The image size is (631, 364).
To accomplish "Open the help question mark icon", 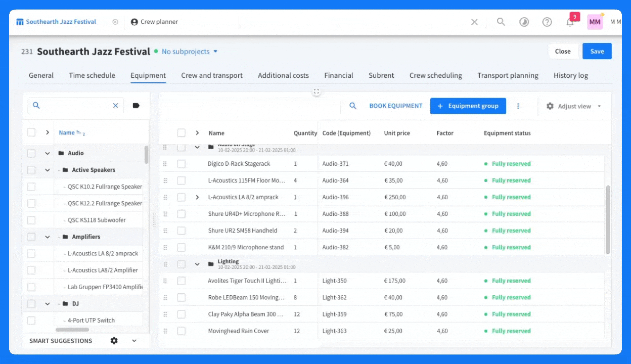I will pyautogui.click(x=547, y=22).
